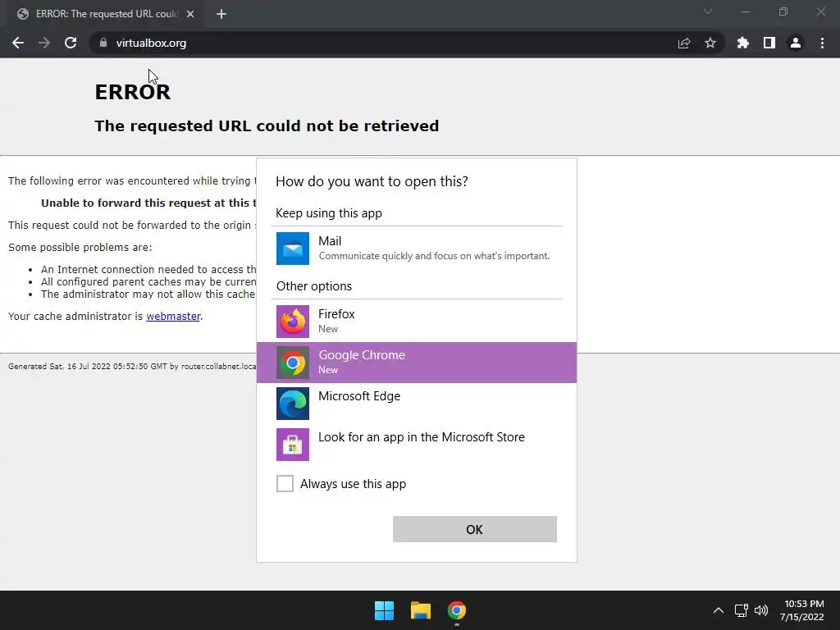Look for an app in the Microsoft Store

pos(417,444)
